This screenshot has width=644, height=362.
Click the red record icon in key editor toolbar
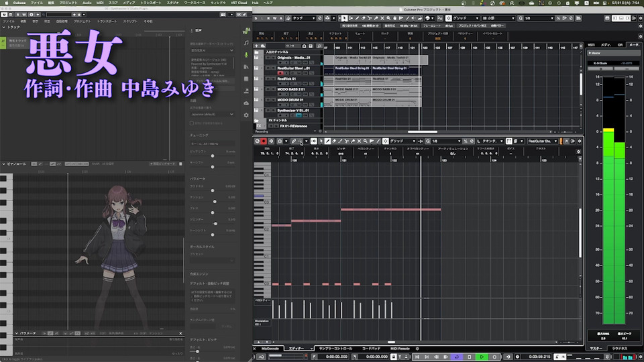pos(263,141)
